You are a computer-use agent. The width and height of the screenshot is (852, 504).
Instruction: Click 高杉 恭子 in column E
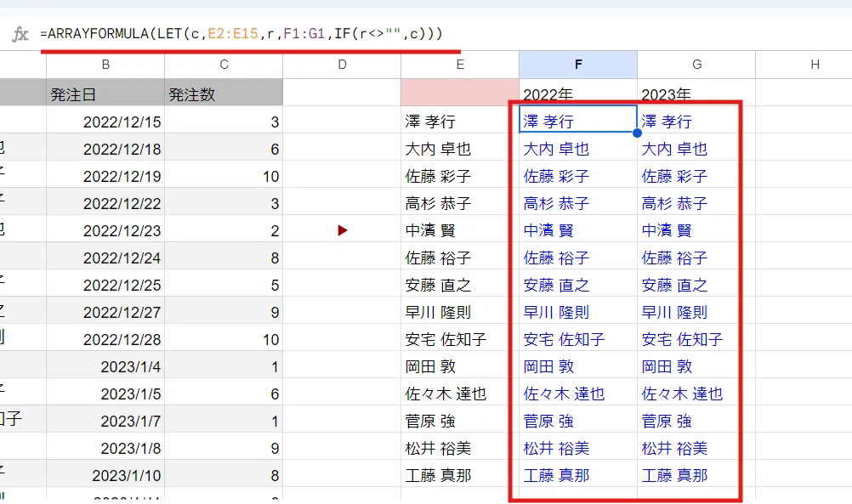pos(460,201)
